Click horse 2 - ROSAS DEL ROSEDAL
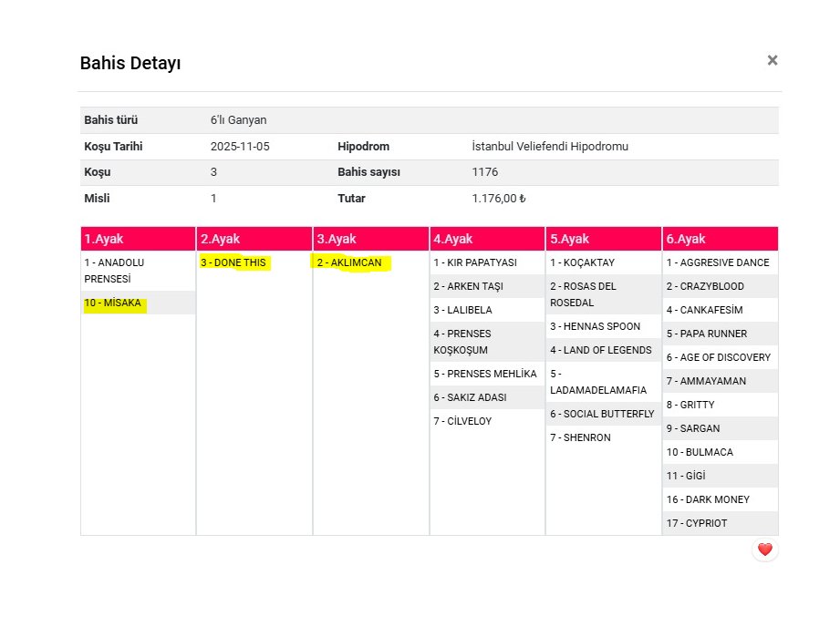 tap(604, 294)
